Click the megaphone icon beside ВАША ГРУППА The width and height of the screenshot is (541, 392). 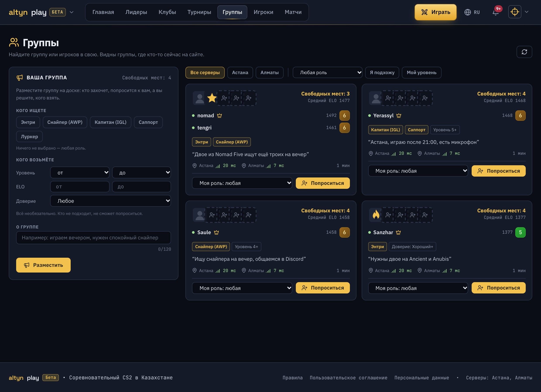pyautogui.click(x=20, y=78)
